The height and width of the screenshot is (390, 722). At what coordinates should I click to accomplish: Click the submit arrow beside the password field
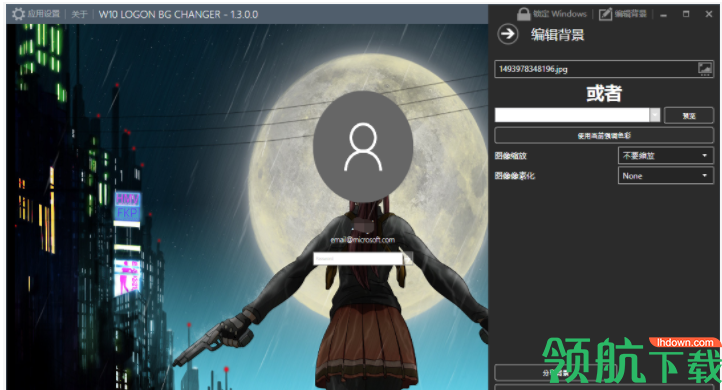(x=408, y=259)
